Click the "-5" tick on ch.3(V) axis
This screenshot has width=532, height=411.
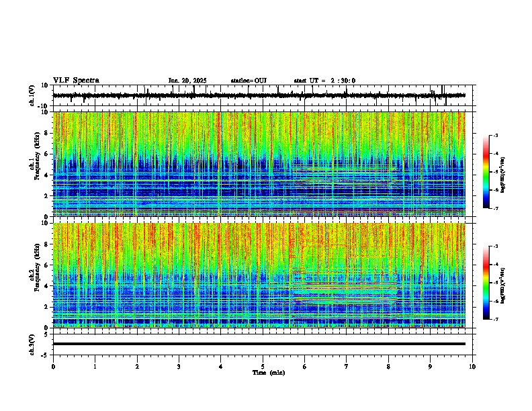tap(45, 355)
